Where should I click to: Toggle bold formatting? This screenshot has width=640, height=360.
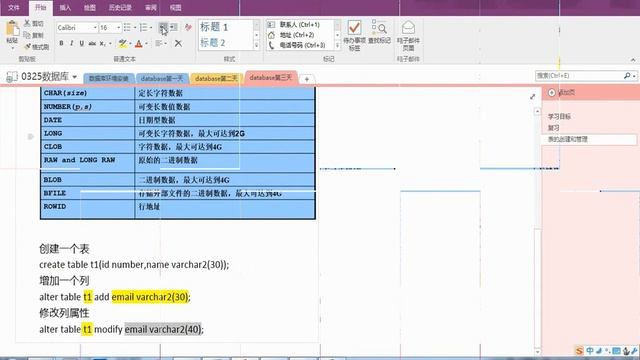click(61, 43)
